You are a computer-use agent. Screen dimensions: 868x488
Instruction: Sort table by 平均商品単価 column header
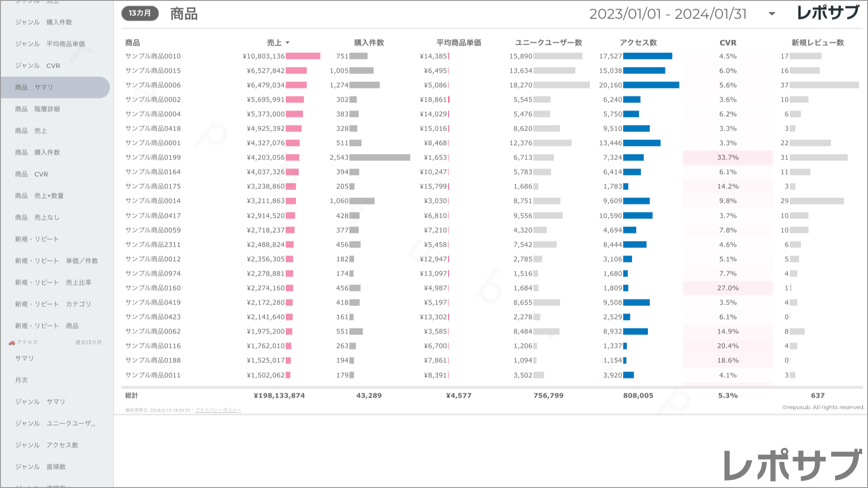coord(458,43)
